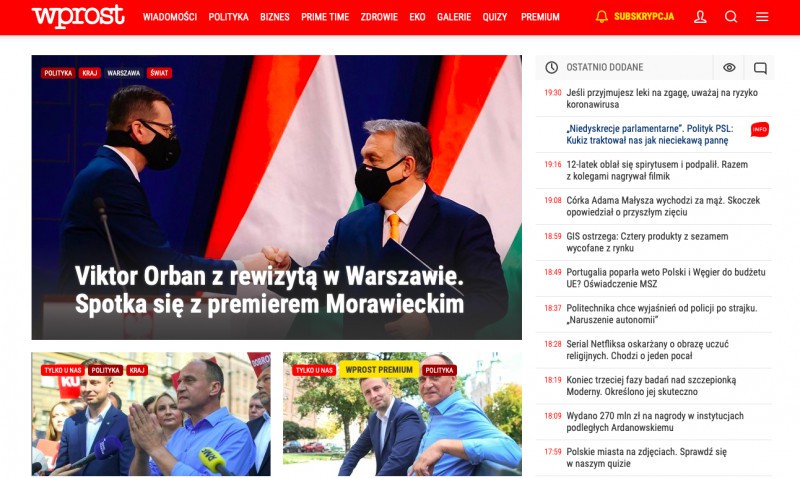Click the red INFO badge icon
Image resolution: width=800 pixels, height=478 pixels.
tap(760, 130)
